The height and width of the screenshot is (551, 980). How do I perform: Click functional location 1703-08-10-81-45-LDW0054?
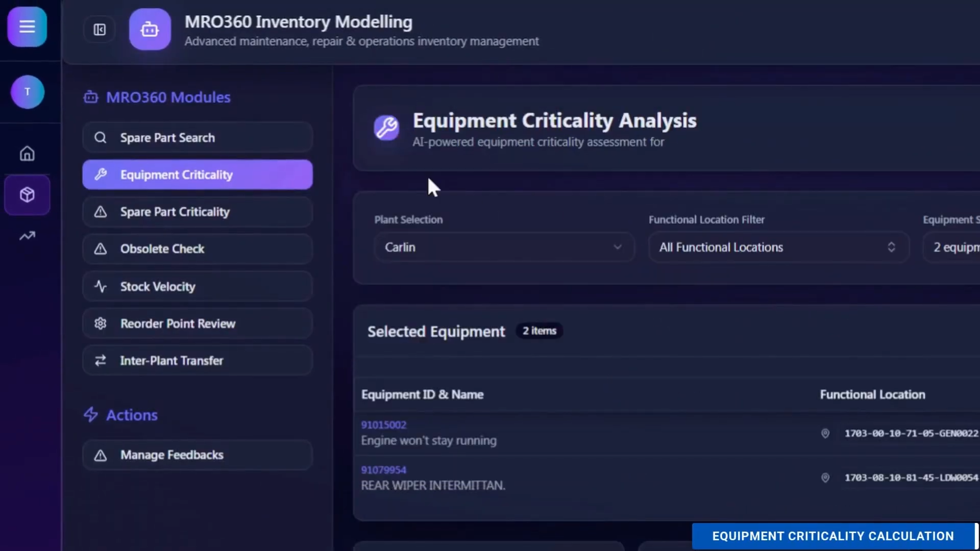(911, 478)
